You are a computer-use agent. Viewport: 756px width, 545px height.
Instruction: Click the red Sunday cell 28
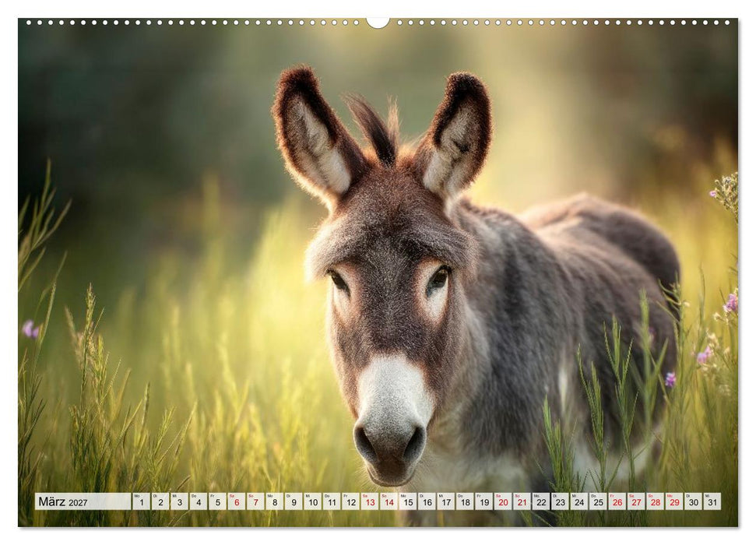coord(656,501)
